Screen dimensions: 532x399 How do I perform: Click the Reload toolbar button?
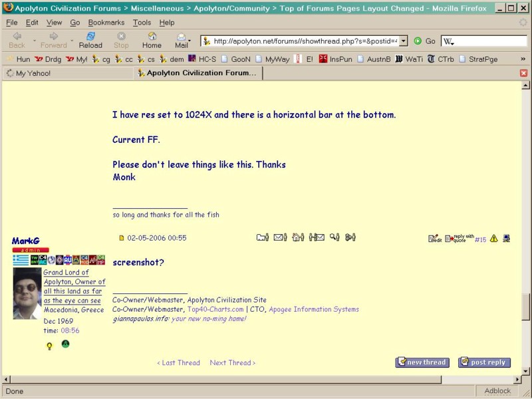pyautogui.click(x=90, y=40)
